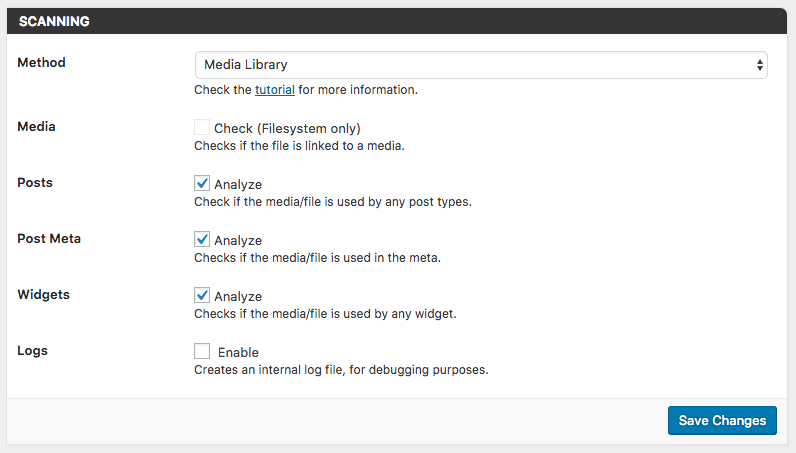Viewport: 796px width, 453px height.
Task: Select text 'Checks if the file is linked to a media.'
Action: pyautogui.click(x=299, y=146)
